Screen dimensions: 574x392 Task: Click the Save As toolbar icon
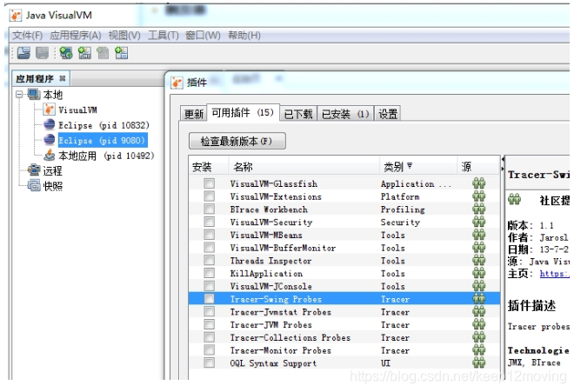pos(42,53)
